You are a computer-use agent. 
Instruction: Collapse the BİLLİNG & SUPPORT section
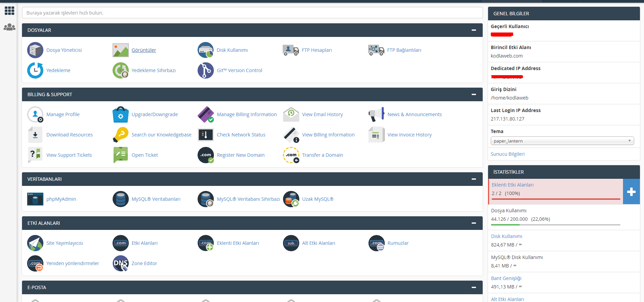[x=474, y=94]
